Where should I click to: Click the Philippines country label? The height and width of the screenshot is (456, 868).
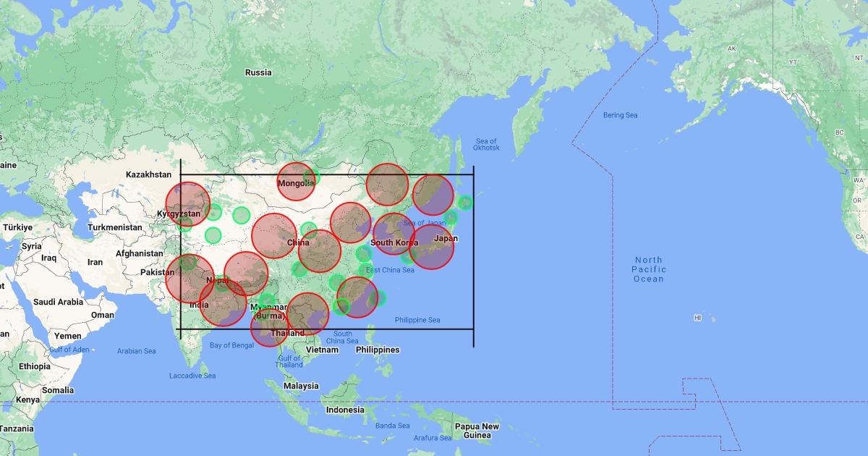378,350
